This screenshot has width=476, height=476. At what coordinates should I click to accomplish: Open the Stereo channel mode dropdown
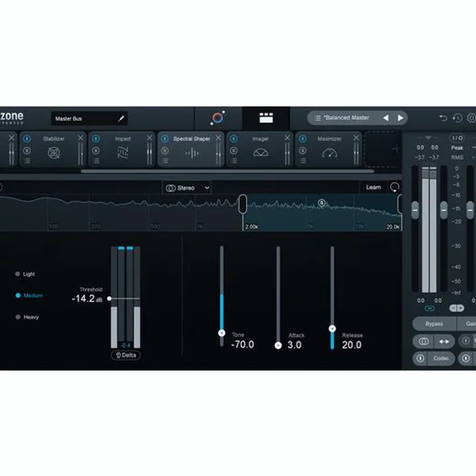tap(187, 188)
